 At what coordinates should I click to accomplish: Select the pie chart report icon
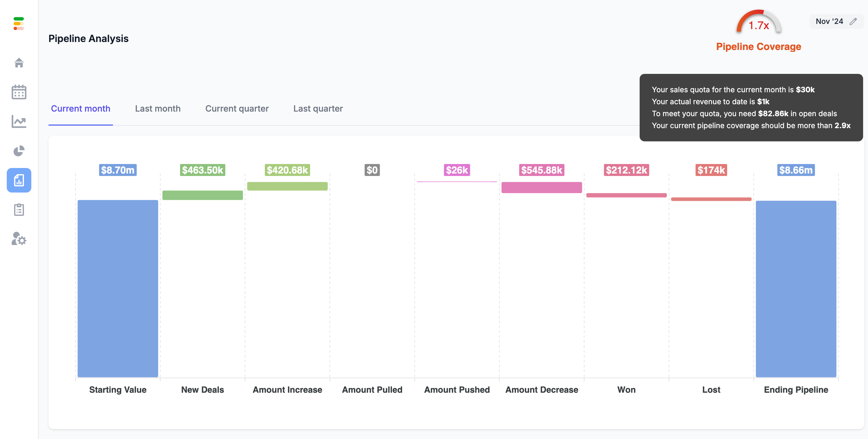point(18,151)
